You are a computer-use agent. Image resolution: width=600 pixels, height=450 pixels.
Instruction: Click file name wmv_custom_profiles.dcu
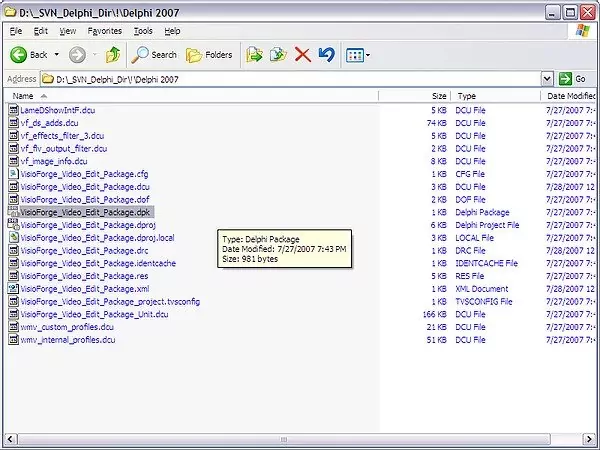[67, 327]
